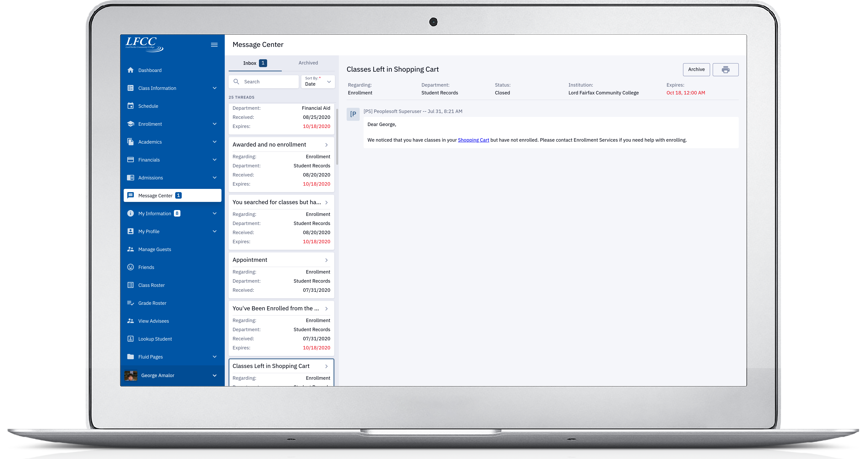This screenshot has width=868, height=459.
Task: Open Manage Guests people icon
Action: (x=130, y=249)
